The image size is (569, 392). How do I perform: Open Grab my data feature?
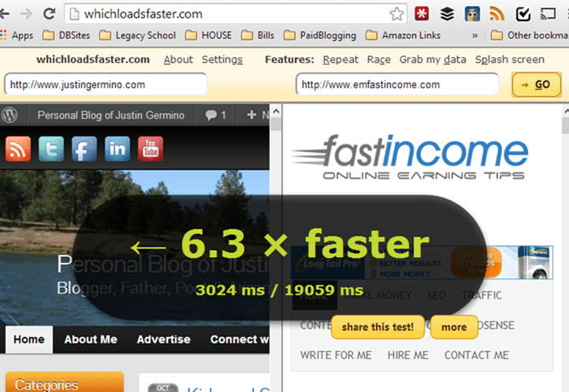tap(433, 59)
